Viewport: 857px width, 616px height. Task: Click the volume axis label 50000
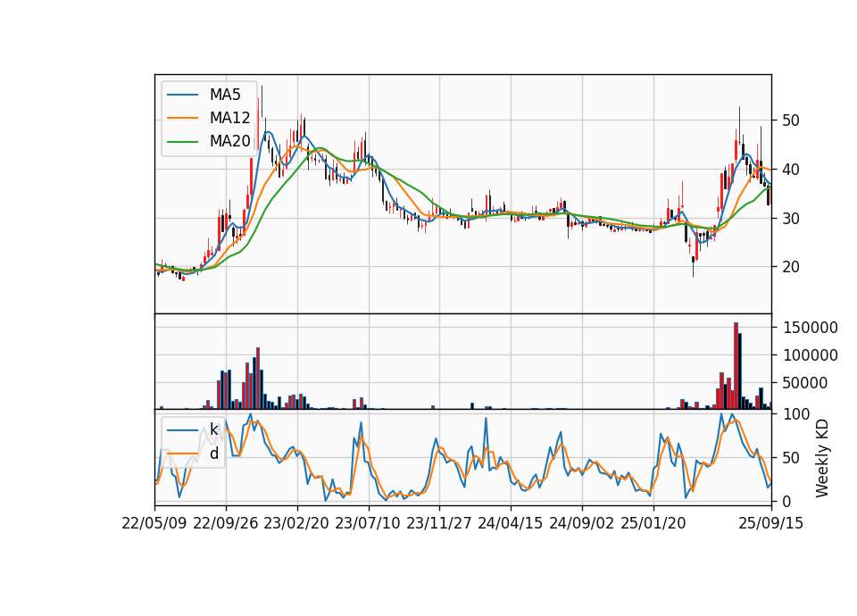tap(805, 384)
